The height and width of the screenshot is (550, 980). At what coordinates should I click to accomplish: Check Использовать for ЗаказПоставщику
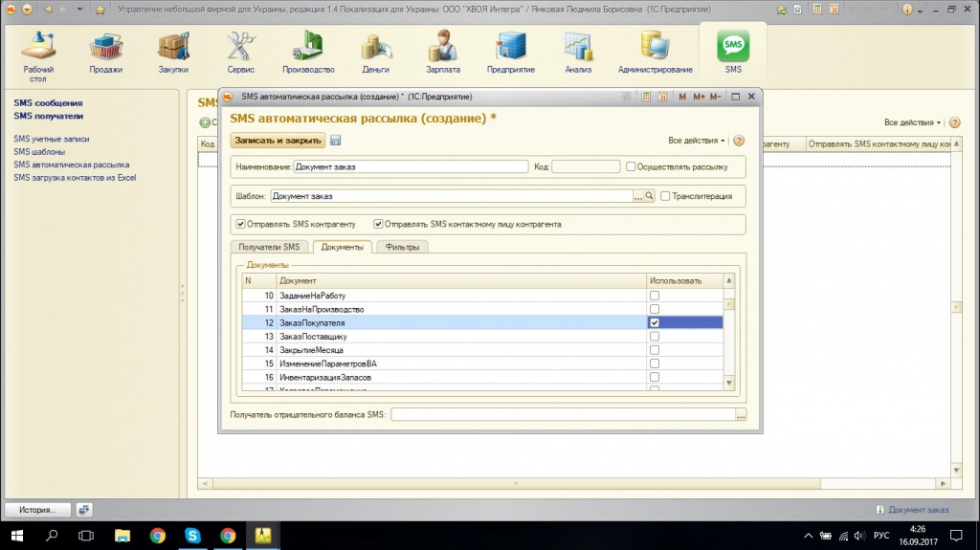pos(655,337)
